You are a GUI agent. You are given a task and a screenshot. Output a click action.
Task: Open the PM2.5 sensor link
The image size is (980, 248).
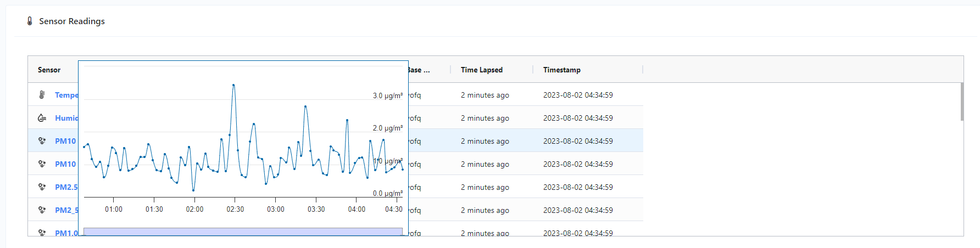(x=66, y=187)
